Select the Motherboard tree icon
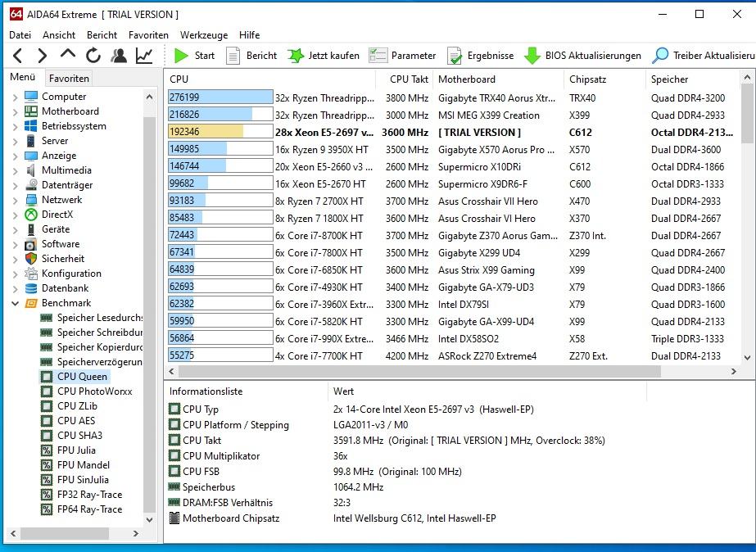 tap(31, 111)
